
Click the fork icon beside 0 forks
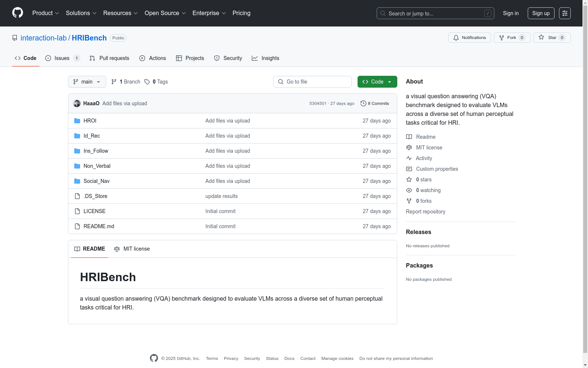(x=409, y=201)
